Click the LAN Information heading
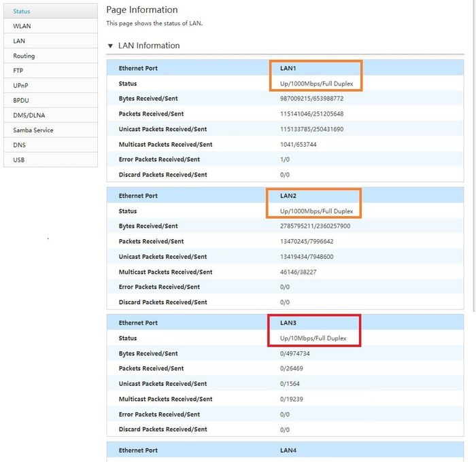The height and width of the screenshot is (462, 476). point(149,46)
